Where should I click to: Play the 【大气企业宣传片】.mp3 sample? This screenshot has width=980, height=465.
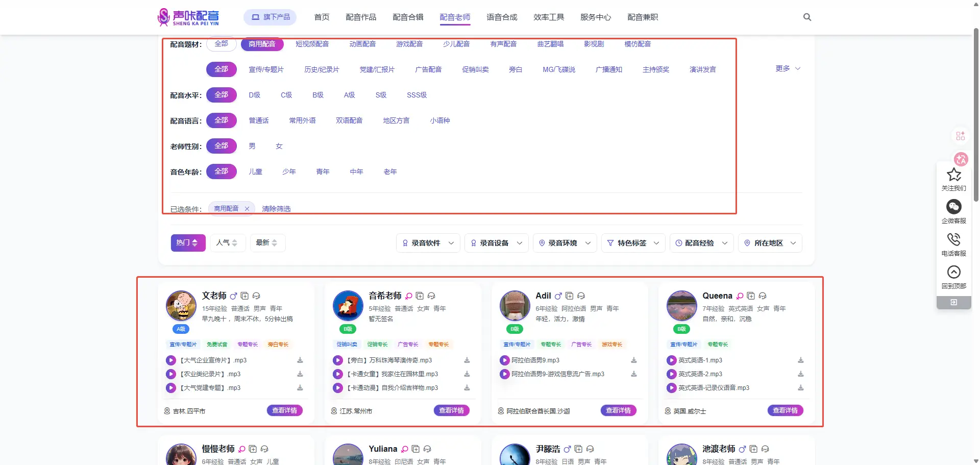pyautogui.click(x=171, y=360)
